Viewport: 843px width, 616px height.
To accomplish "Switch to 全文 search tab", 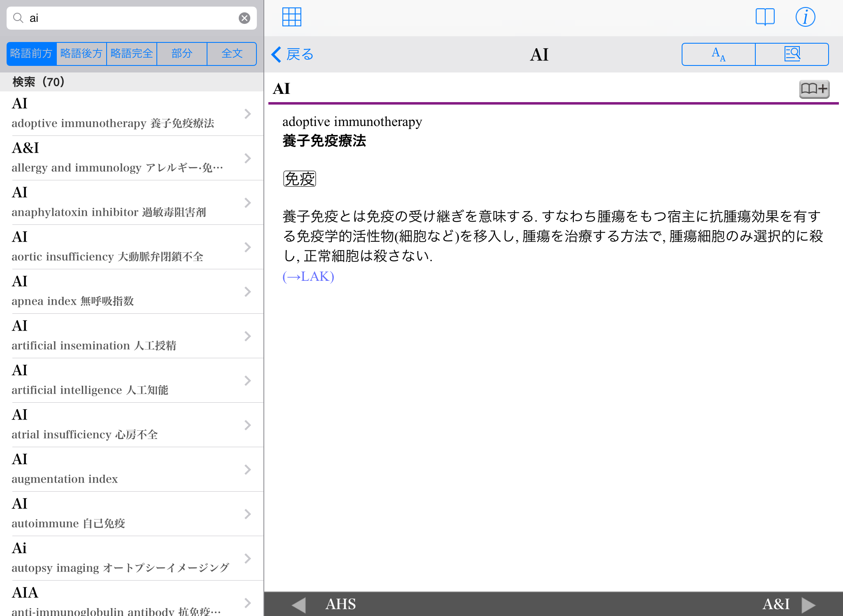I will 232,54.
